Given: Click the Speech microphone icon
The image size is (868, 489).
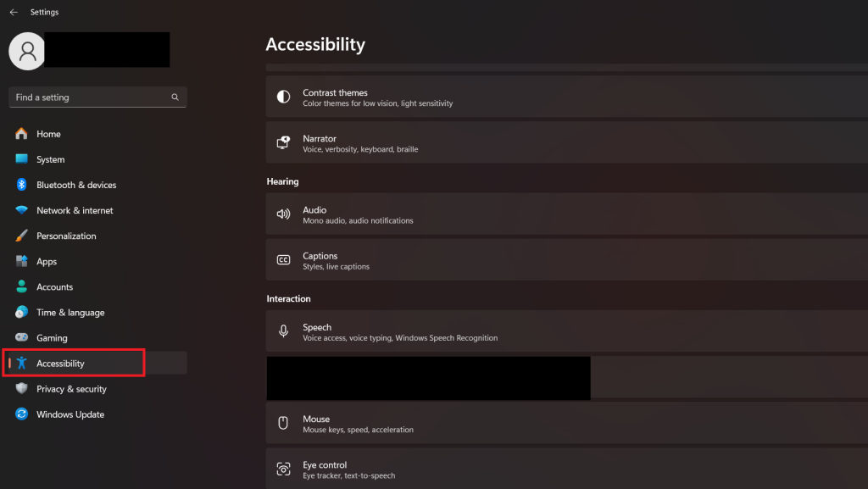Looking at the screenshot, I should pos(284,332).
